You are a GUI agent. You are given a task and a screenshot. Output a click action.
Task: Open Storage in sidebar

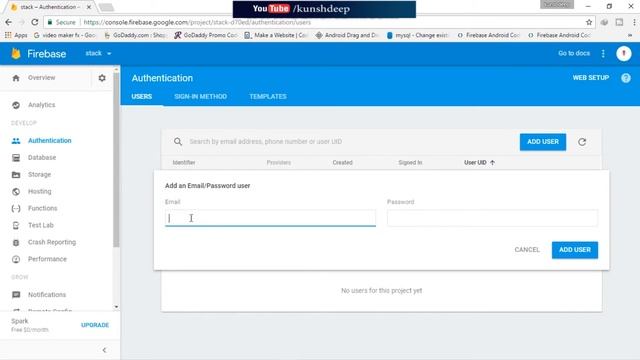pos(40,175)
